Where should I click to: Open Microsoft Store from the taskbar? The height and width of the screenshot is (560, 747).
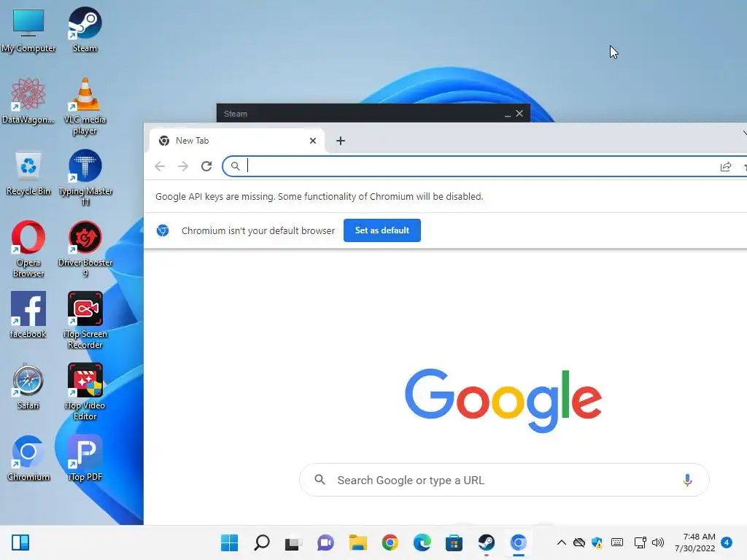[454, 542]
